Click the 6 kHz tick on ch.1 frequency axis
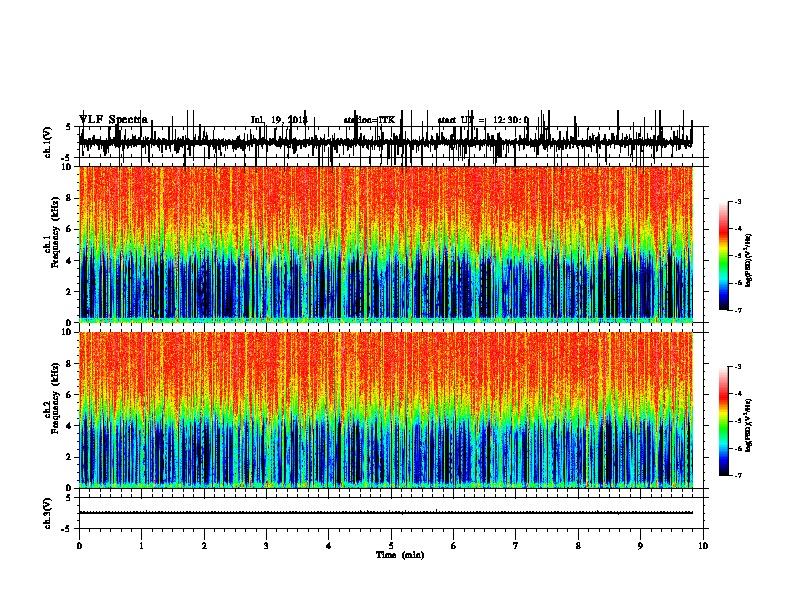 click(x=69, y=230)
